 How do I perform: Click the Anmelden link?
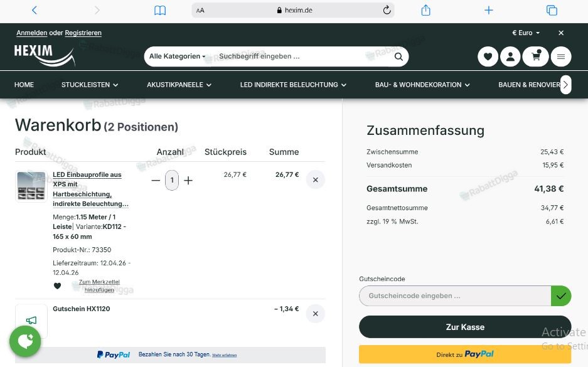32,33
